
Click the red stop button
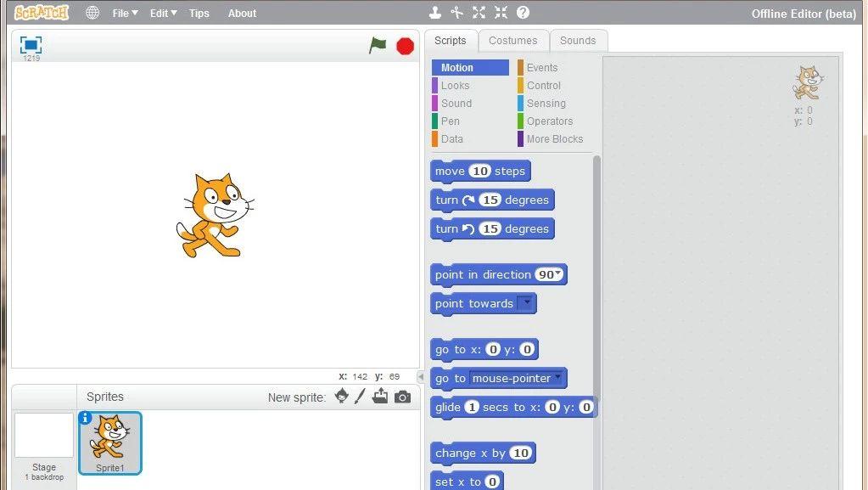(x=406, y=46)
